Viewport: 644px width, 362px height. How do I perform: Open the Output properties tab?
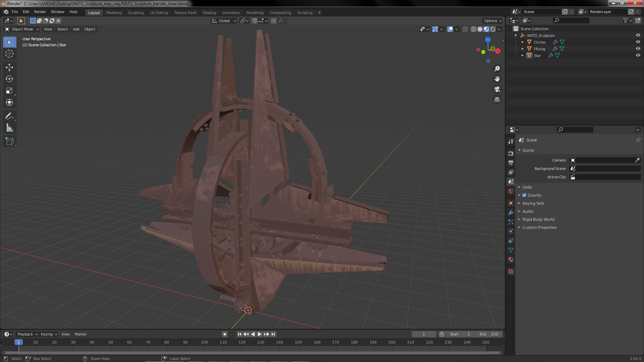(x=511, y=163)
